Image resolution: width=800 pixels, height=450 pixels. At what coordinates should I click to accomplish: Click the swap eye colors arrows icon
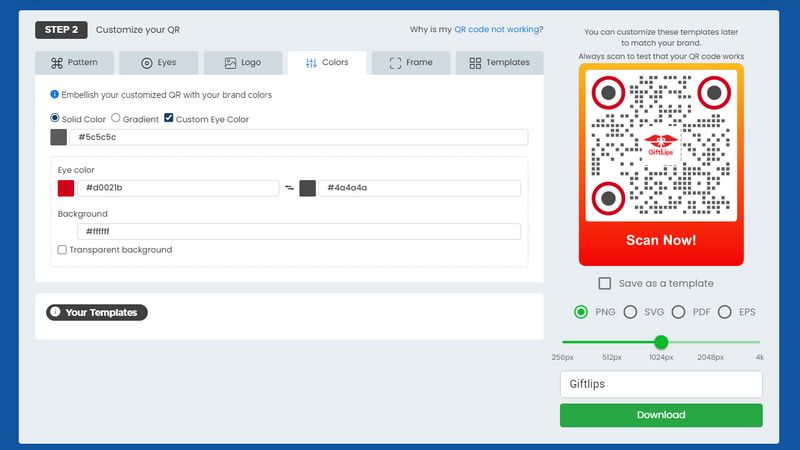coord(289,188)
